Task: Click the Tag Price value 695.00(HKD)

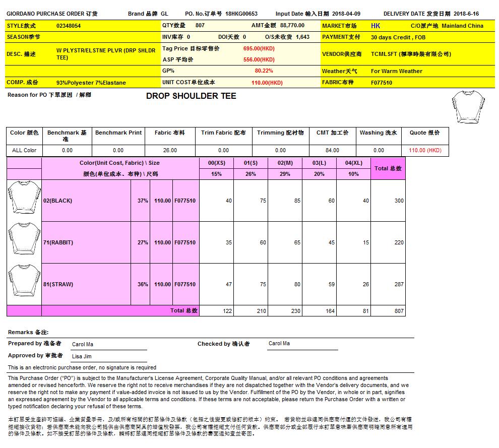Action: coord(259,49)
